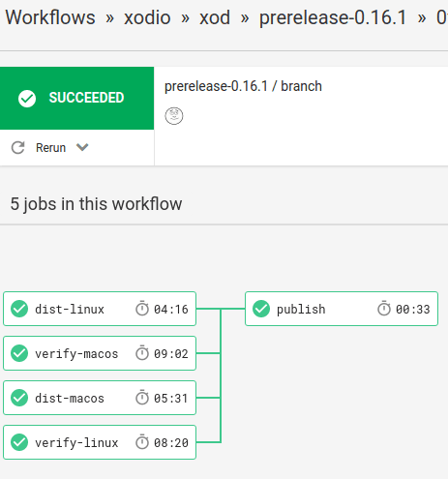
Task: Open the verify-linux job details
Action: coord(100,442)
